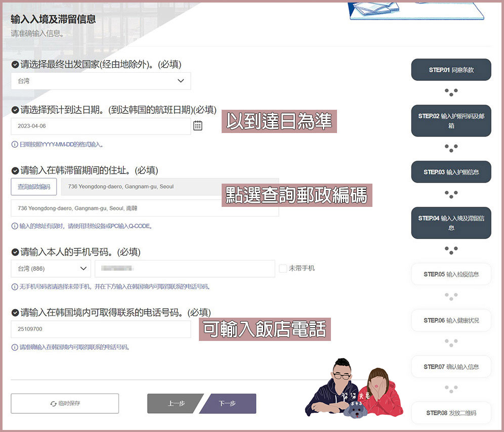
Task: Click the 请准确输入信息 subtitle
Action: (x=37, y=33)
